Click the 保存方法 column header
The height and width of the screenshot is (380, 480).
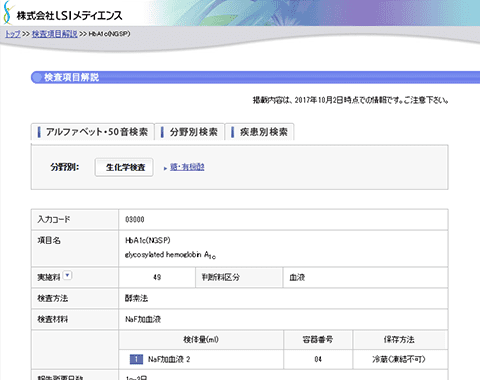(x=400, y=340)
